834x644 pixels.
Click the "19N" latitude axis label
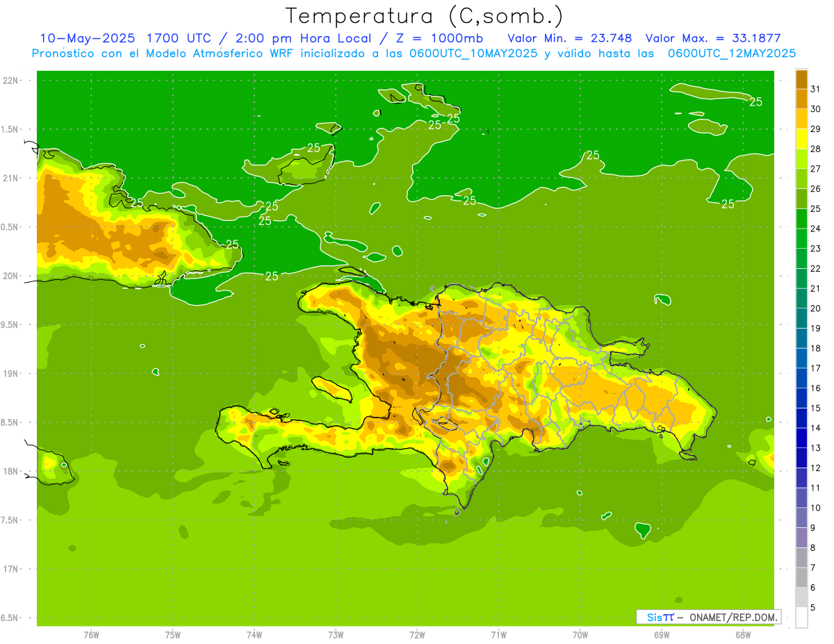pos(10,374)
